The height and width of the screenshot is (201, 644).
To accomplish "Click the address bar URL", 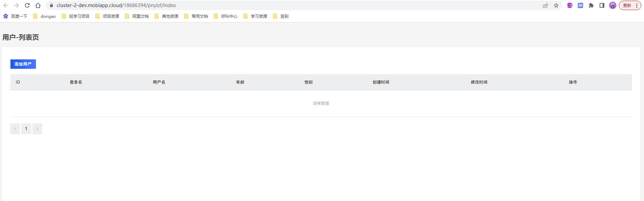I will 116,5.
